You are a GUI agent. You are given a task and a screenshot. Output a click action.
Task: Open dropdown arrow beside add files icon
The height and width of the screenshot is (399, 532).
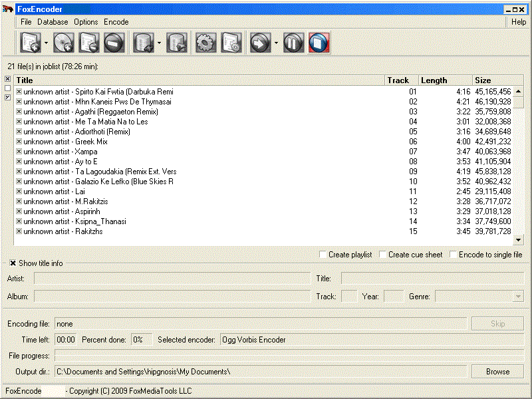click(x=46, y=43)
